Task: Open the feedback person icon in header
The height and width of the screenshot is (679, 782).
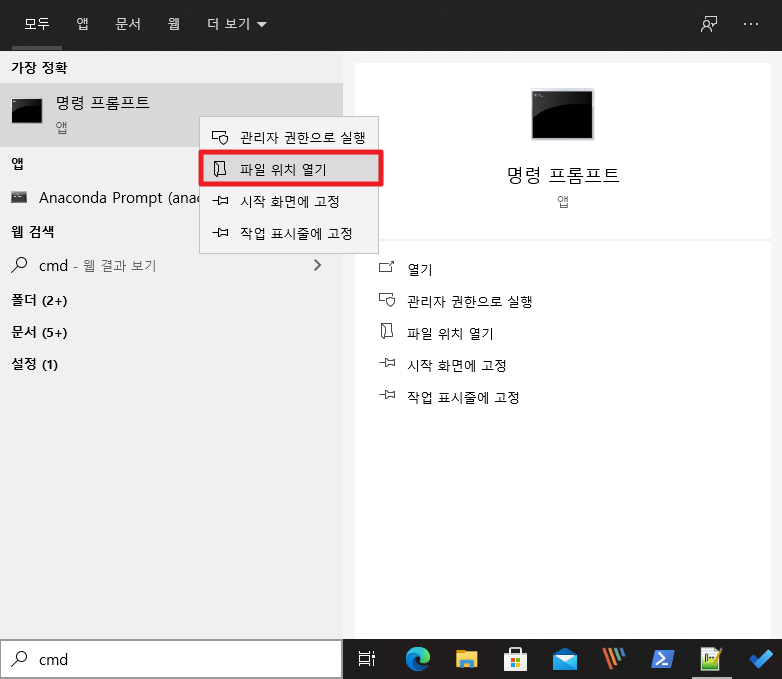Action: pyautogui.click(x=709, y=24)
